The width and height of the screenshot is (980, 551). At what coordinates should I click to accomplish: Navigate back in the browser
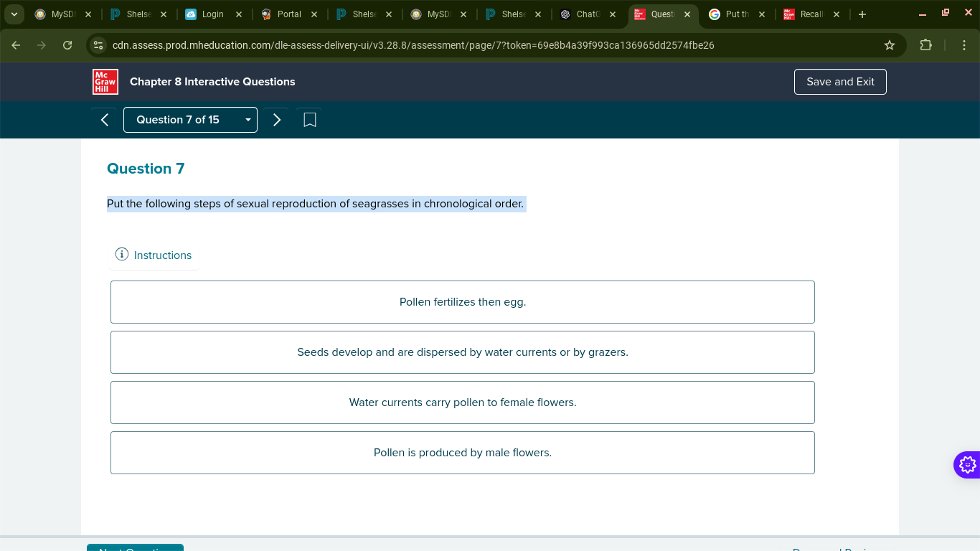point(16,45)
